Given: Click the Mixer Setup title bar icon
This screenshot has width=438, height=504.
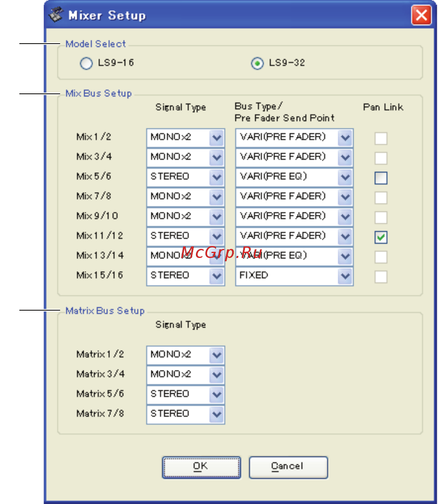Looking at the screenshot, I should click(x=56, y=15).
